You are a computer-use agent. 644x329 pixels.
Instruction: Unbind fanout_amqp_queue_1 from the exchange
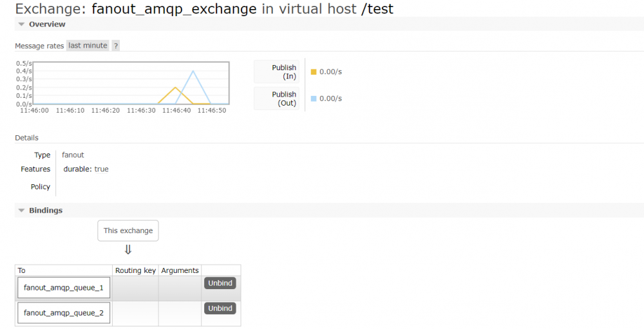pos(220,283)
